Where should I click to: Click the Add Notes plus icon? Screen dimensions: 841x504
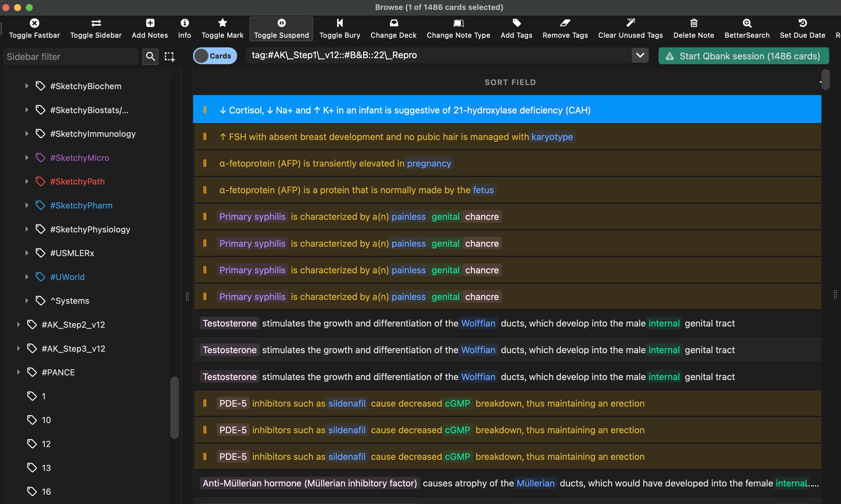(150, 23)
